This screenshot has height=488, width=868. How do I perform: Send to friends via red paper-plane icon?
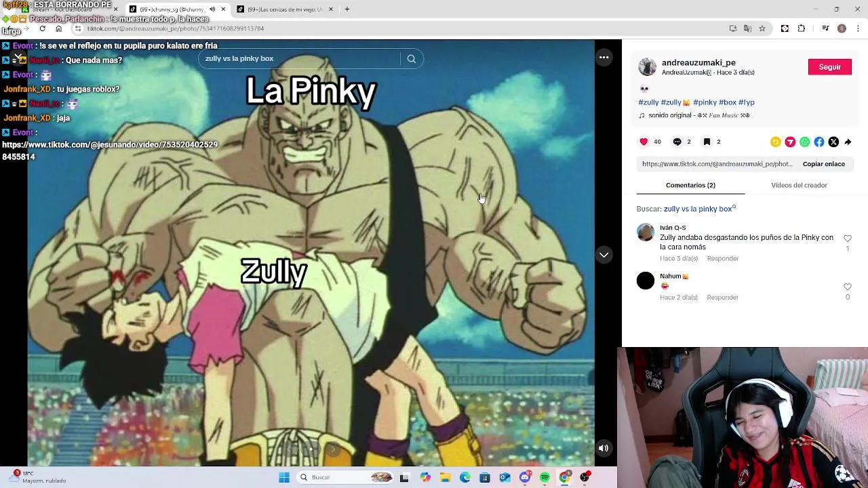[790, 142]
